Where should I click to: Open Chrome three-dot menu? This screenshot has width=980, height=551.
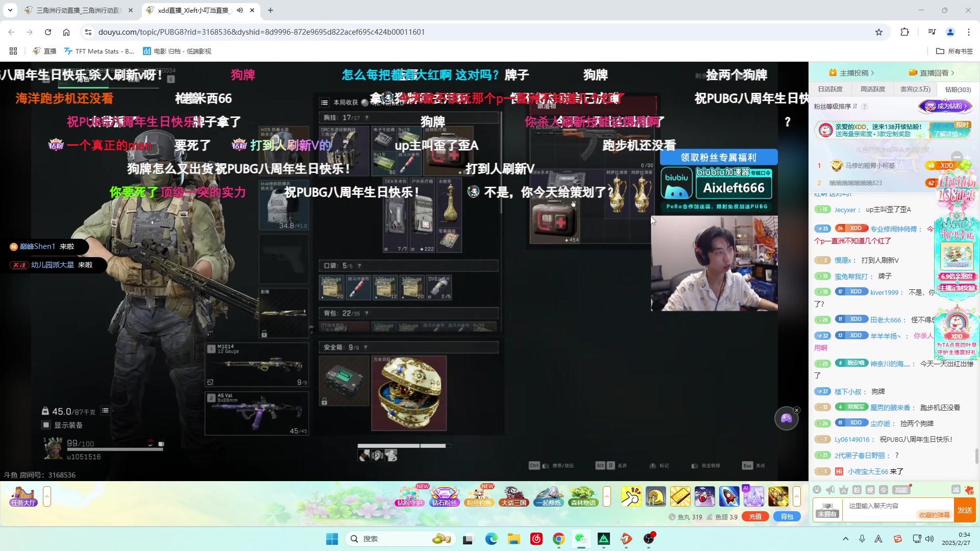[x=969, y=32]
